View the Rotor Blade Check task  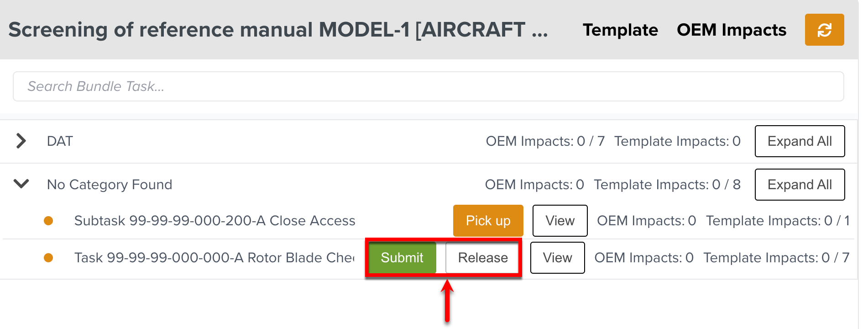tap(557, 258)
